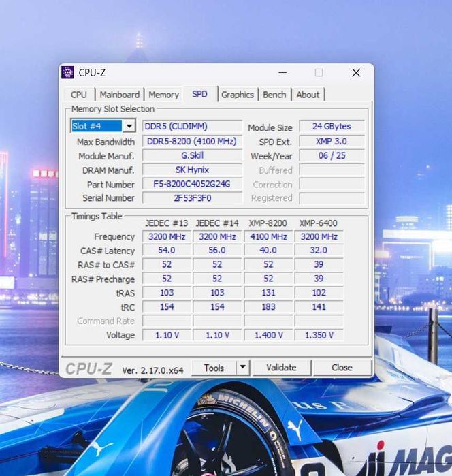Click the CAS# Latency 32.0 cell
This screenshot has height=476, width=452.
319,250
